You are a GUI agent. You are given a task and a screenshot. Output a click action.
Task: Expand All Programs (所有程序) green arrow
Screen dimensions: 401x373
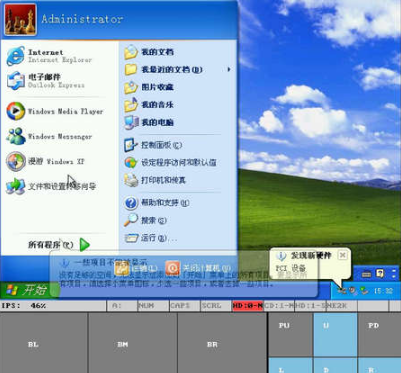85,245
